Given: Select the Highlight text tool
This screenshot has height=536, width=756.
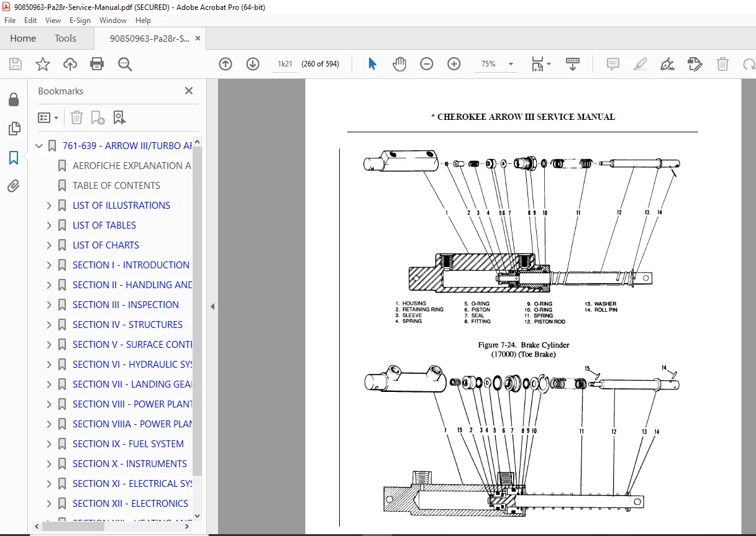Looking at the screenshot, I should tap(640, 64).
